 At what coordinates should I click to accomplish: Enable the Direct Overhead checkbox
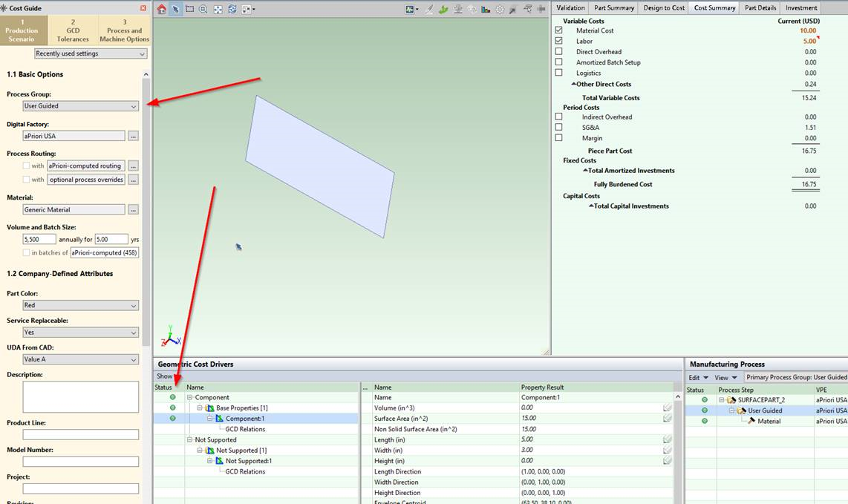(x=559, y=52)
